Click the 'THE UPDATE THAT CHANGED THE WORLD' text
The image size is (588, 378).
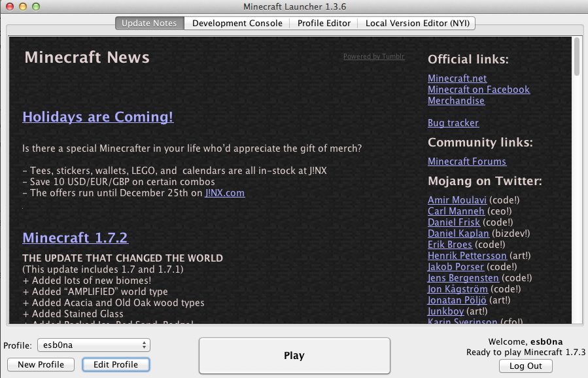point(122,258)
